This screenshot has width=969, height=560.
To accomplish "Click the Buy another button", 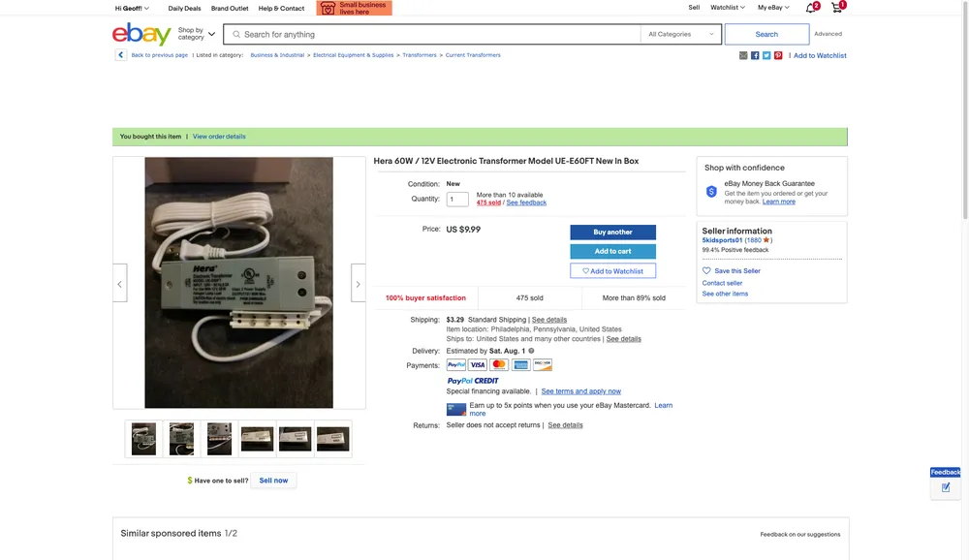I will click(x=612, y=232).
